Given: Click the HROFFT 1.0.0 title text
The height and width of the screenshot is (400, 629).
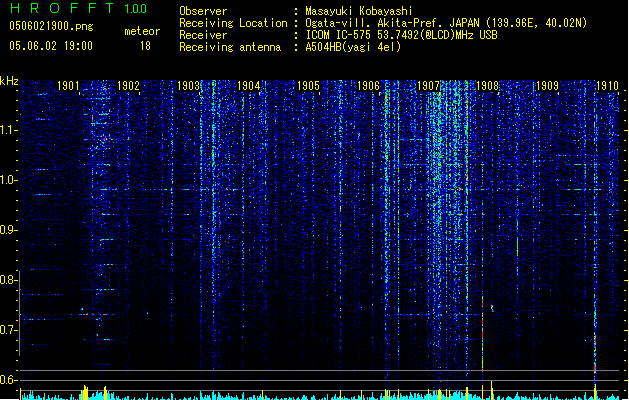Looking at the screenshot, I should [79, 8].
